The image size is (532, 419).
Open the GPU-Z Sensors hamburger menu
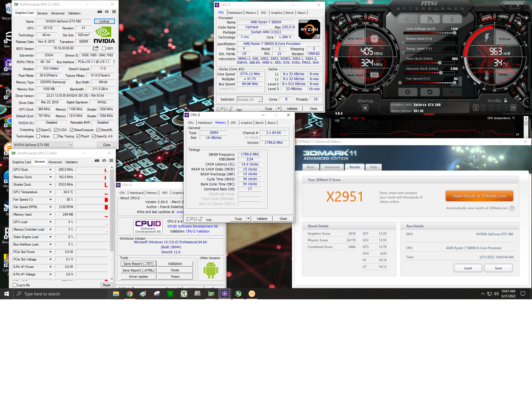(111, 160)
